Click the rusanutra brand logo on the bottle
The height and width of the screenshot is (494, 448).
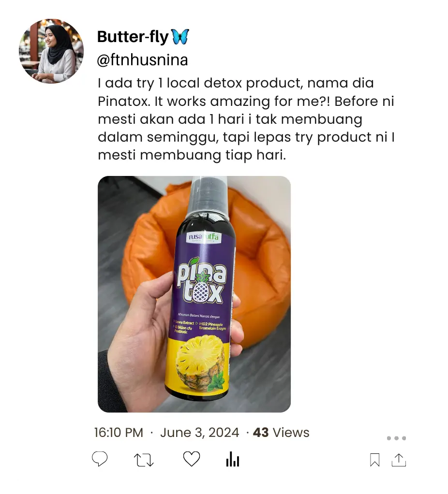pyautogui.click(x=203, y=237)
